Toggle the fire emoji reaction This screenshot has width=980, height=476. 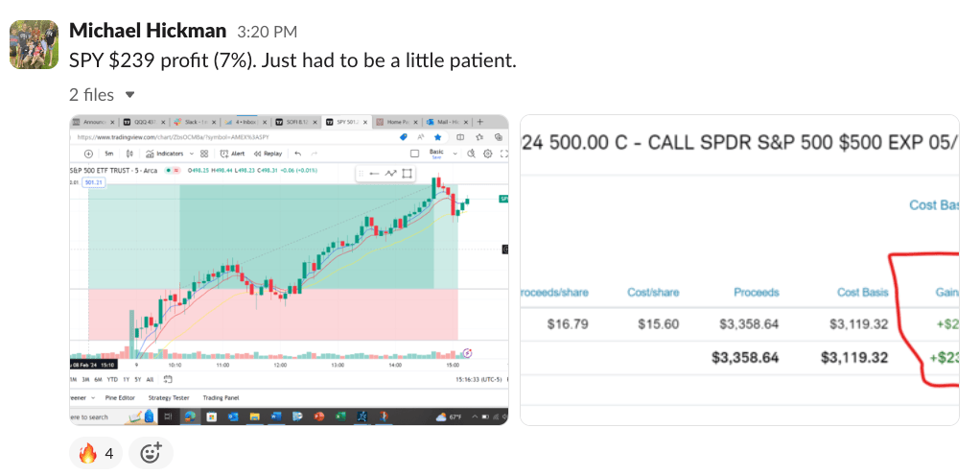click(95, 453)
